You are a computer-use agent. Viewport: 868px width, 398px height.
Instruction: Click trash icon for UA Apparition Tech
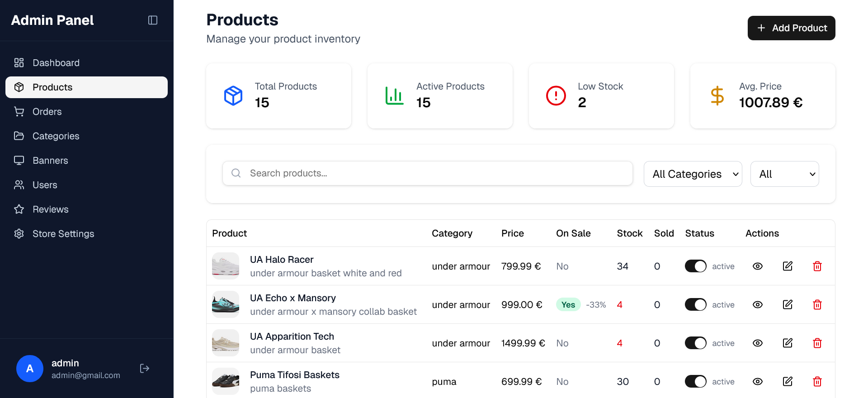point(817,343)
